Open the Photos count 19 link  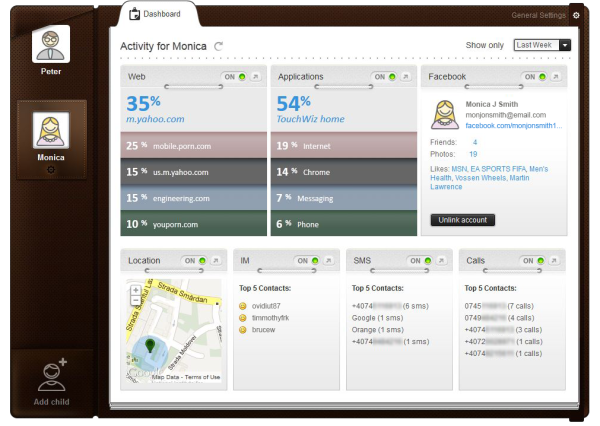(x=473, y=154)
